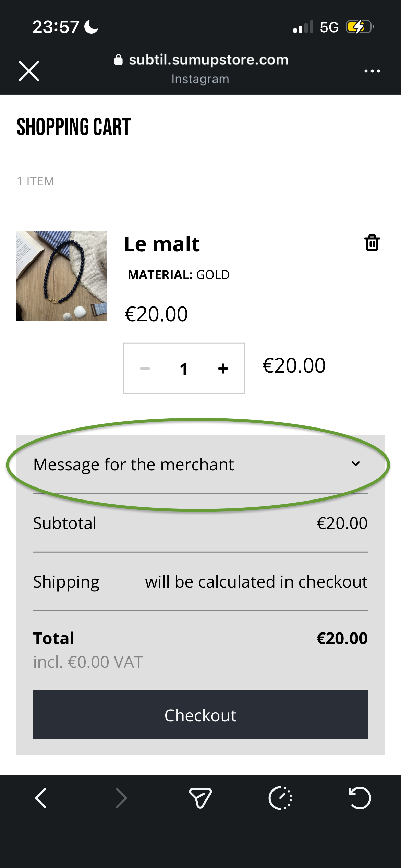Tap the 5G signal indicator
Viewport: 401px width, 868px height.
329,27
